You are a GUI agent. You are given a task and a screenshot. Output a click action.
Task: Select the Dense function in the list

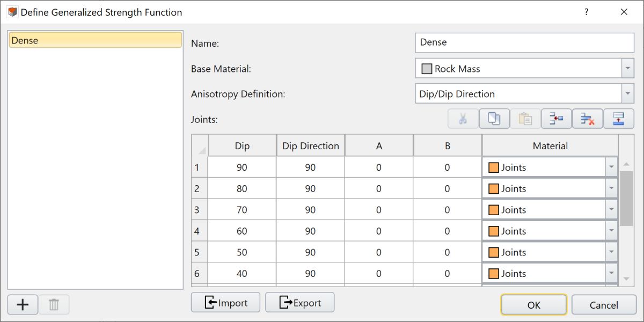point(95,40)
